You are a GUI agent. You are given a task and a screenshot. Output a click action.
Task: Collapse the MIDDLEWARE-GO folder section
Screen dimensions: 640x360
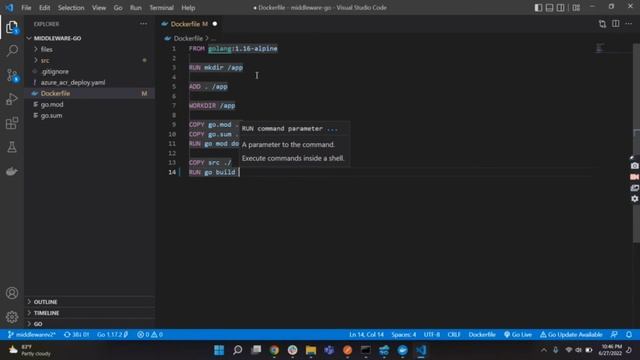coord(57,38)
